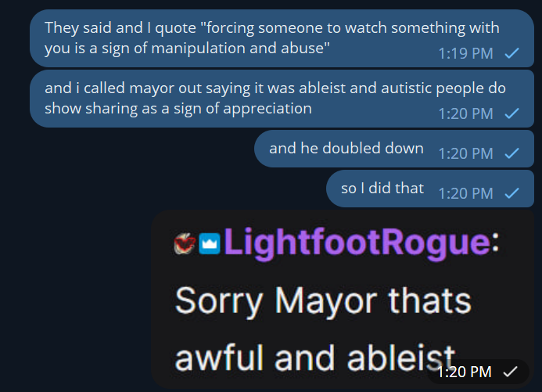Click timestamp on the autistic people message

[465, 113]
